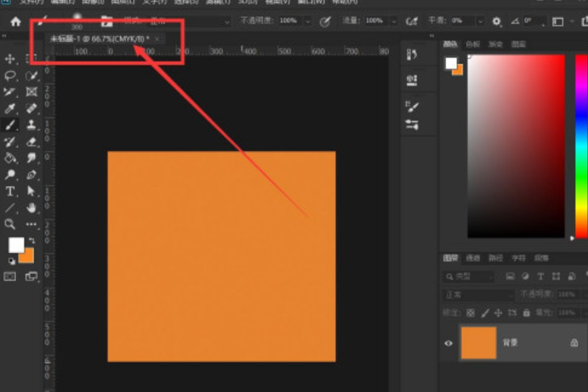This screenshot has height=392, width=588.
Task: Select the Eraser tool
Action: [31, 141]
